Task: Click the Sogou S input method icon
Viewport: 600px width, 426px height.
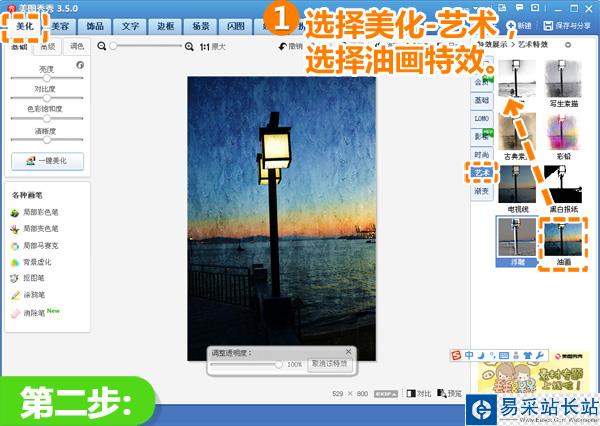Action: (456, 356)
